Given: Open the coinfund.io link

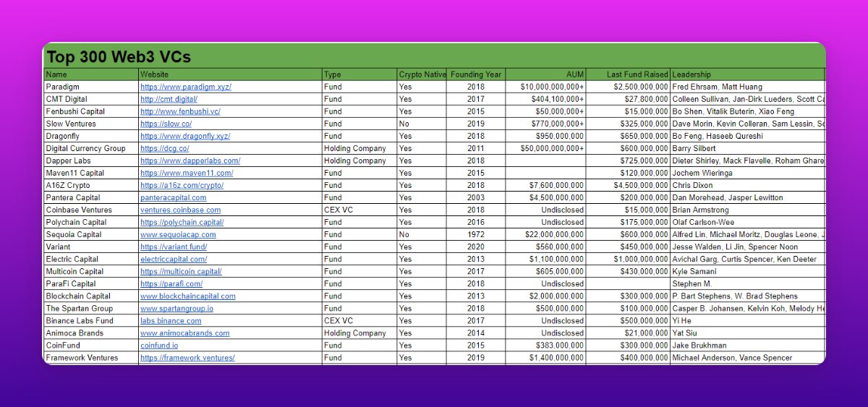Looking at the screenshot, I should 159,345.
